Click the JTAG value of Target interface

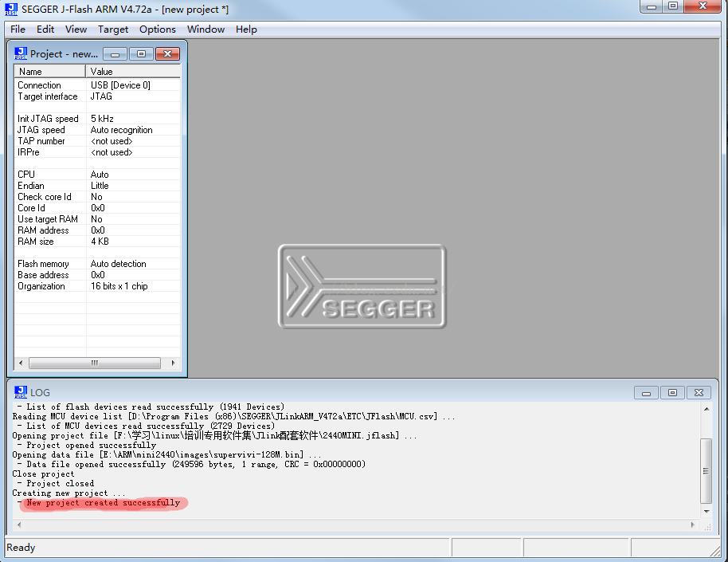click(101, 96)
